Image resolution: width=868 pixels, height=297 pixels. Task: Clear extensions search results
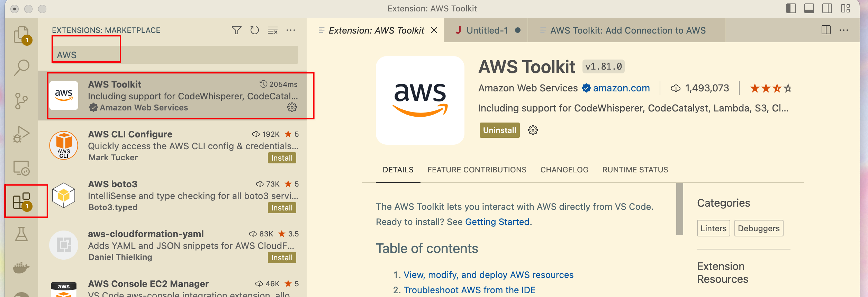[273, 30]
